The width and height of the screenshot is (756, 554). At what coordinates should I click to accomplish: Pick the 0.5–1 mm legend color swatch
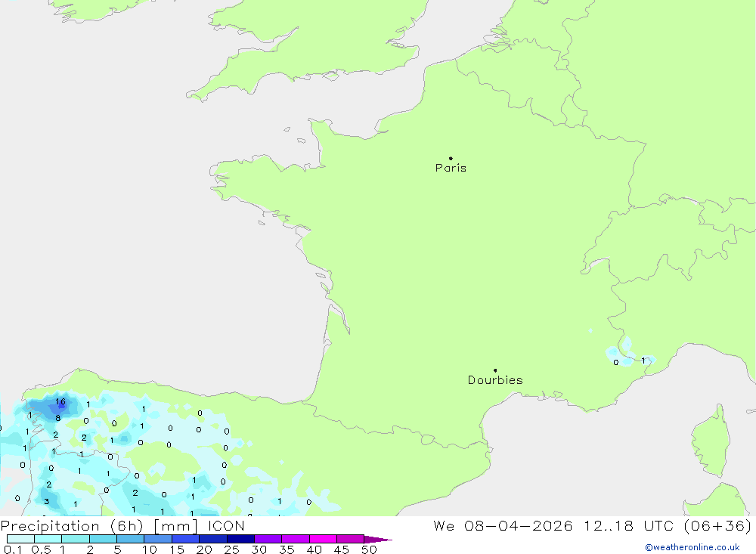click(48, 539)
